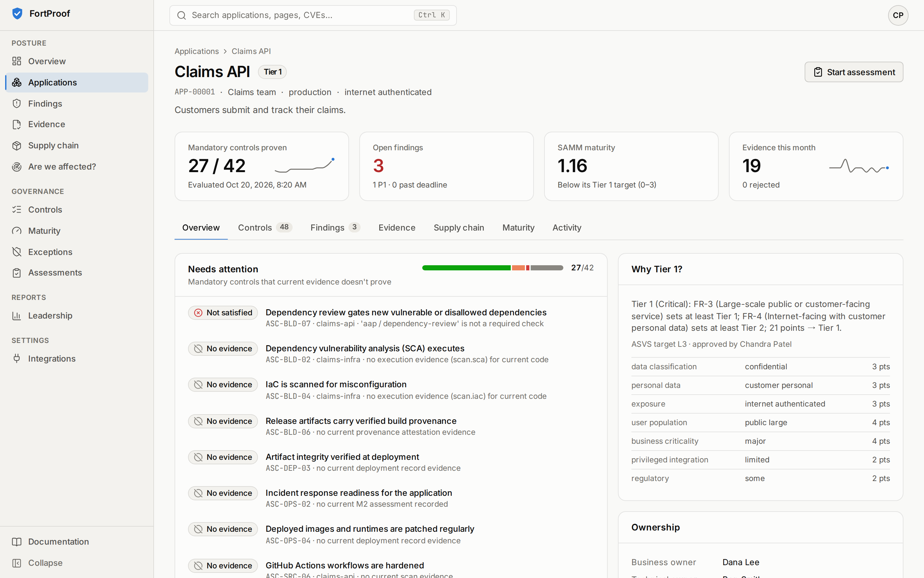Click the 'Are we affected?' radar icon

[x=17, y=167]
